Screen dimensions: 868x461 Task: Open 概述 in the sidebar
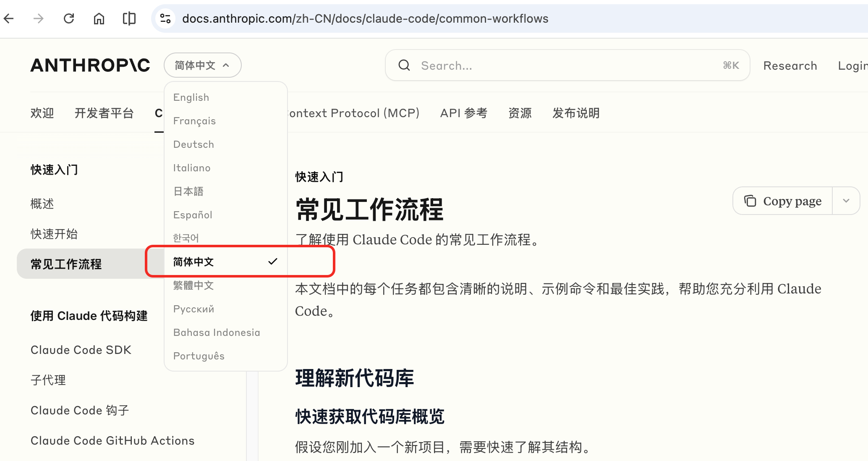[42, 204]
